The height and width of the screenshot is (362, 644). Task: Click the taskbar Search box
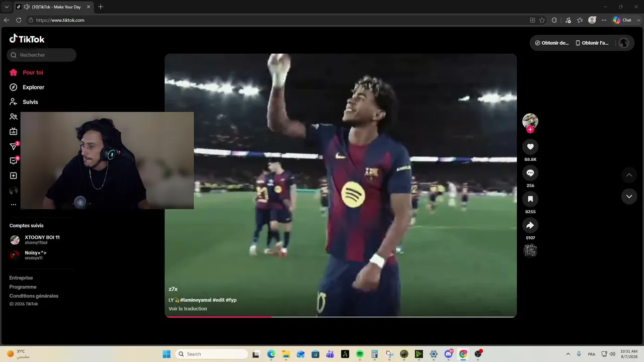(x=211, y=354)
